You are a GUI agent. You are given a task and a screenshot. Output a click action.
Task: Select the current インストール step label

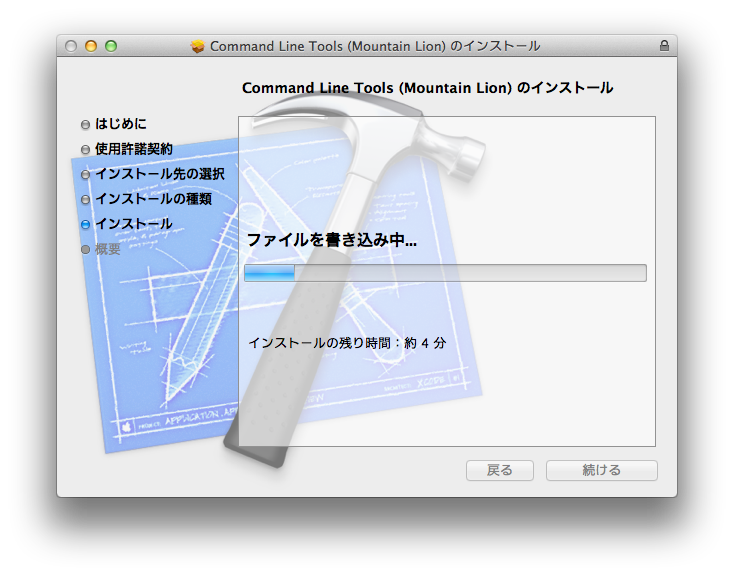[x=134, y=224]
